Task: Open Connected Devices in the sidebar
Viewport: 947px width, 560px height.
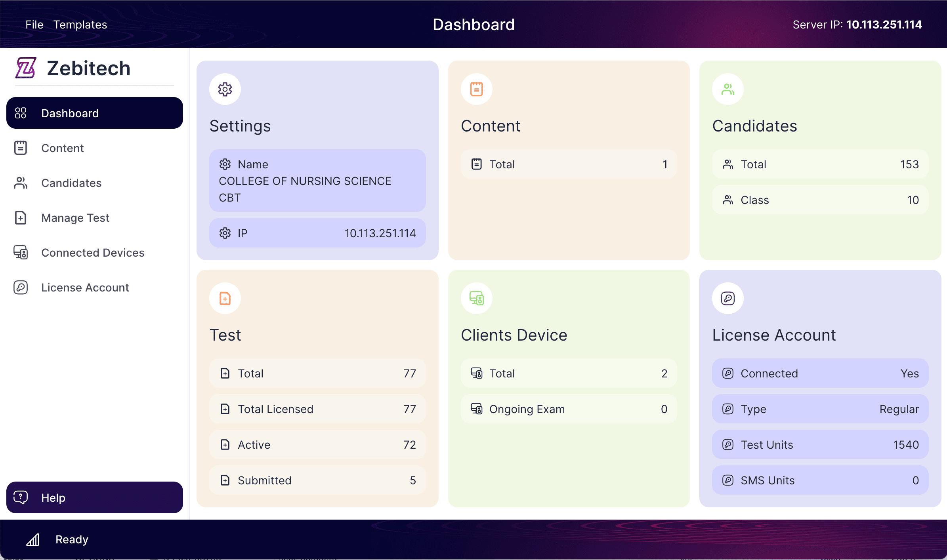Action: [x=95, y=252]
